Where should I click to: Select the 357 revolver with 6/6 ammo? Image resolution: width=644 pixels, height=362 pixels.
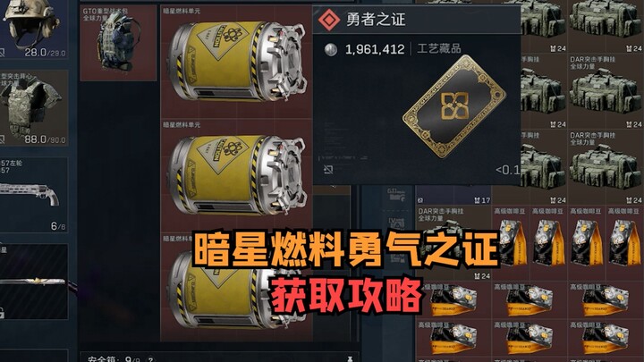pyautogui.click(x=34, y=195)
